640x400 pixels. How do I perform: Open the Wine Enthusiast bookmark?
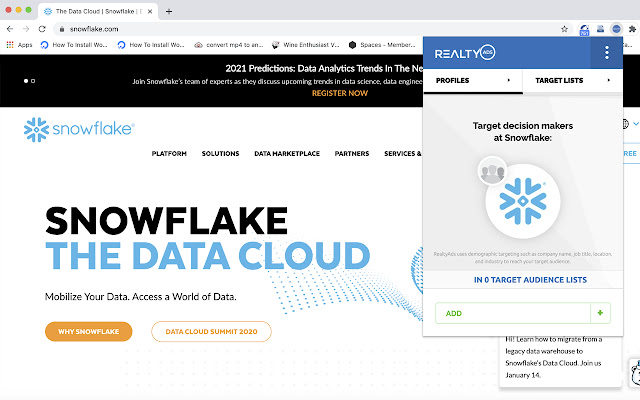(306, 45)
